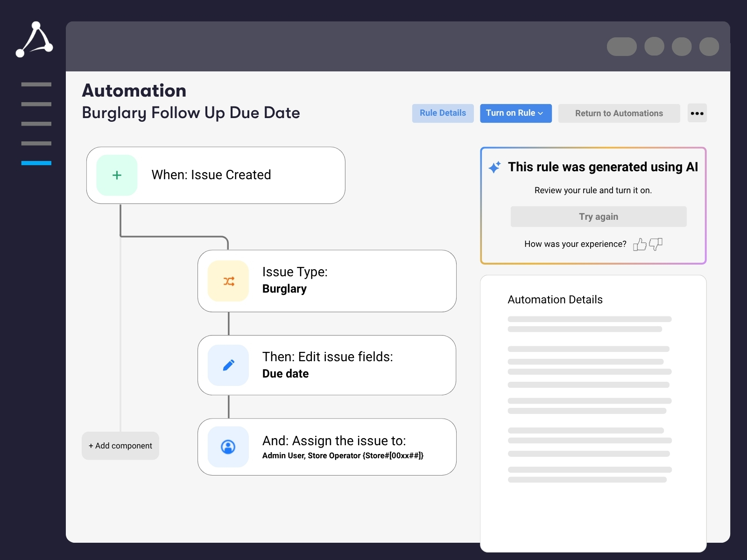Select the first sidebar menu line
Viewport: 747px width, 560px height.
click(x=36, y=84)
